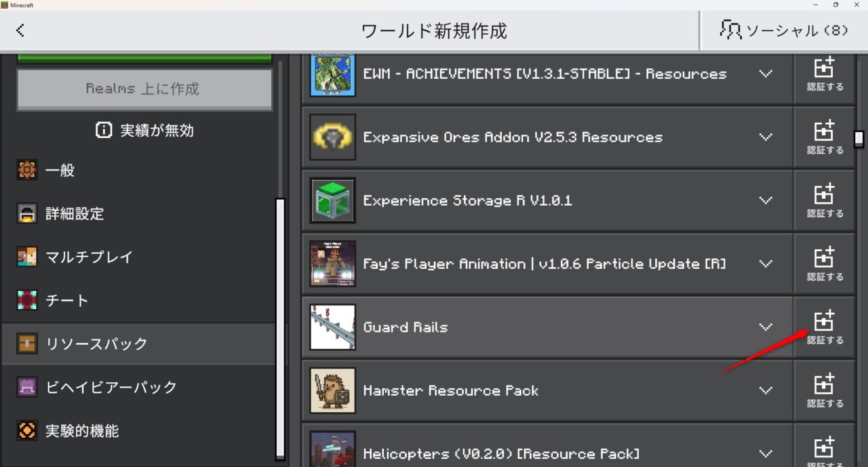Image resolution: width=868 pixels, height=467 pixels.
Task: Open the 一般 settings tab
Action: [138, 170]
